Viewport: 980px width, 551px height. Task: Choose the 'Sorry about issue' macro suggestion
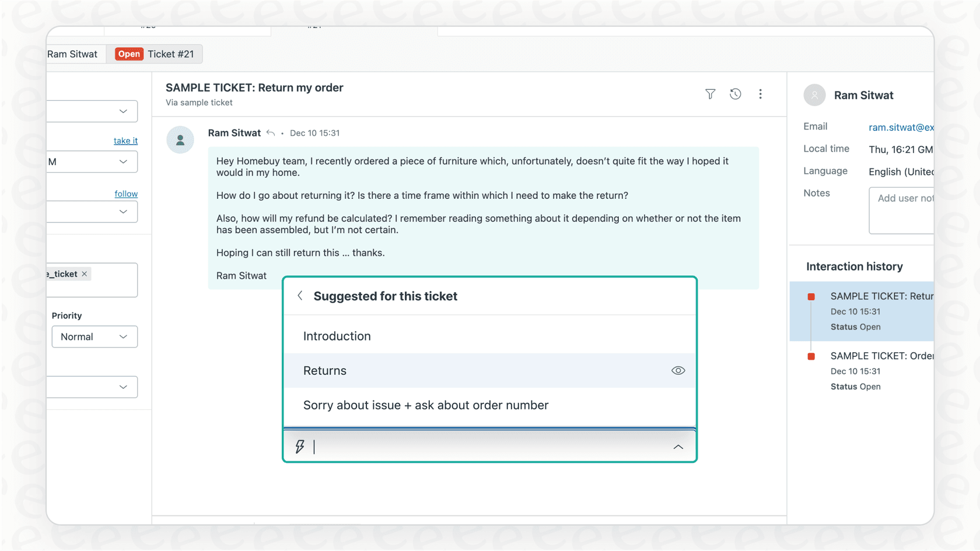[425, 405]
